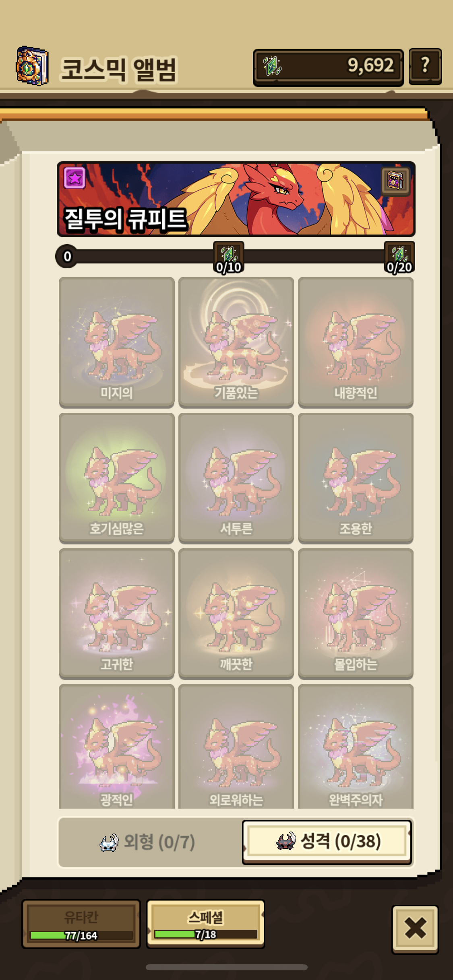
Task: Claim the 0/20 crystal reward marker
Action: [399, 257]
